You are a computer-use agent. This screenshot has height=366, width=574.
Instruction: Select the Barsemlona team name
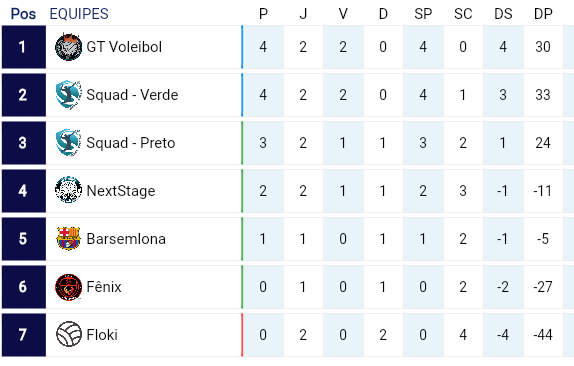(x=126, y=239)
